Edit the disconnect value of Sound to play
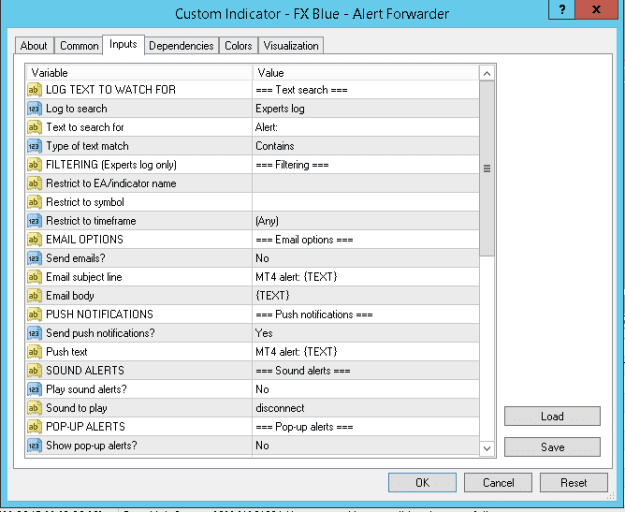 pyautogui.click(x=366, y=408)
